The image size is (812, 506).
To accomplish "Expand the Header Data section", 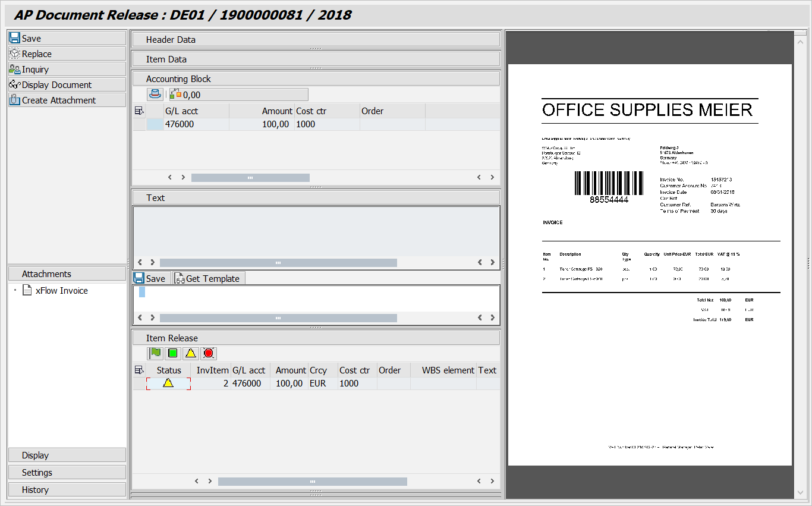I will click(316, 40).
